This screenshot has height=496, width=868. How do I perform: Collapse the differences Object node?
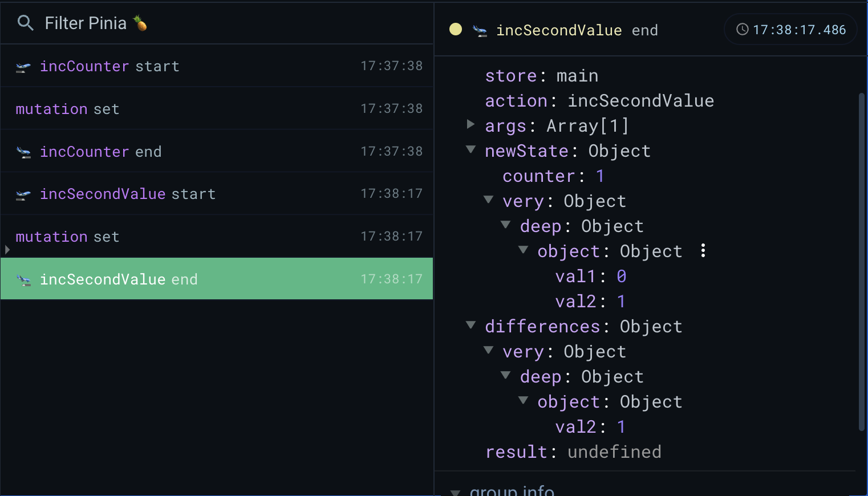470,325
